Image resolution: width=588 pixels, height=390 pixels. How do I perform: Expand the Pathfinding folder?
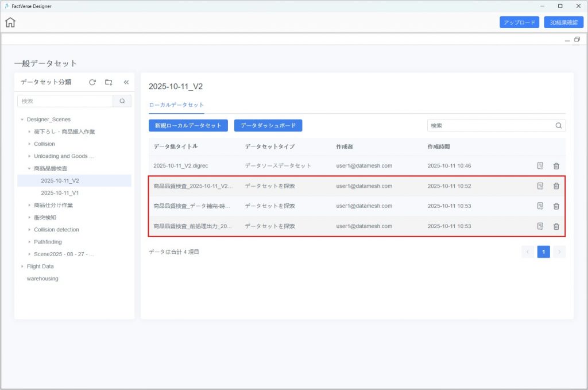click(29, 242)
